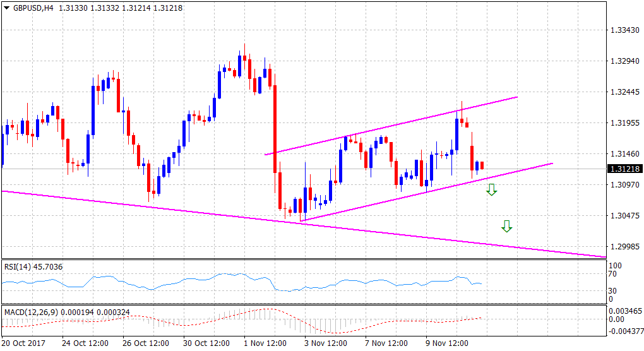Click the RSI 30 level label
The image size is (644, 351).
coord(612,291)
